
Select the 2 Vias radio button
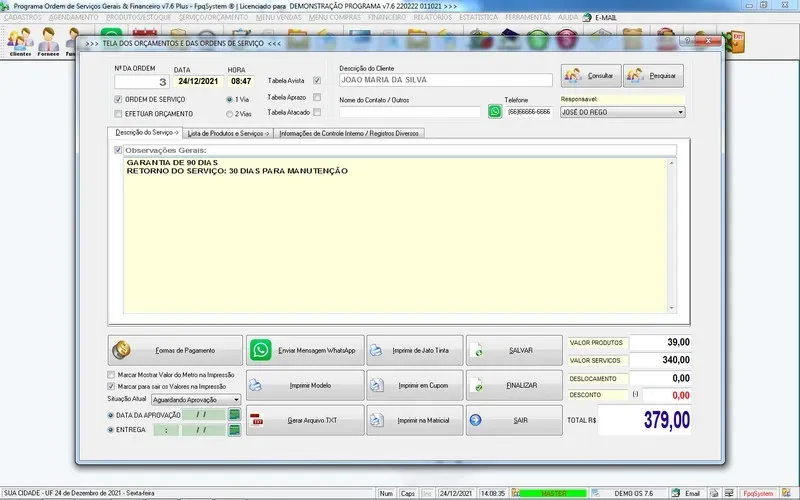coord(231,114)
